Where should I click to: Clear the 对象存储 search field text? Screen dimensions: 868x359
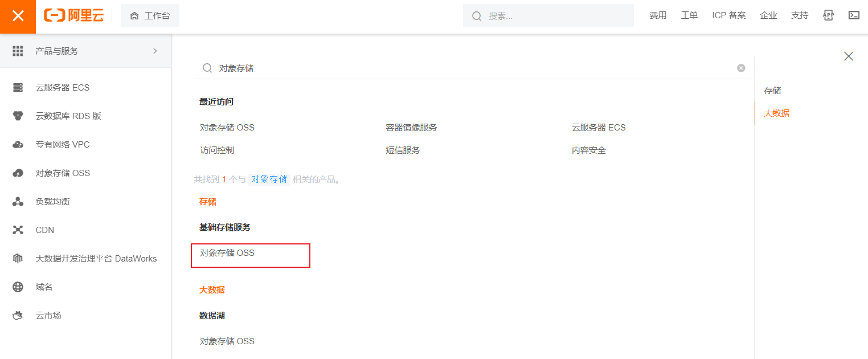click(741, 68)
